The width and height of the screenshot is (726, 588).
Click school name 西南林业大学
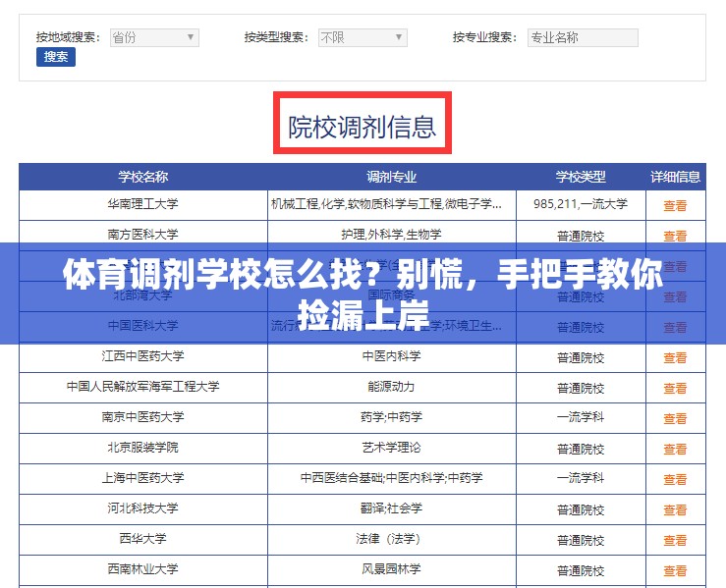(143, 569)
